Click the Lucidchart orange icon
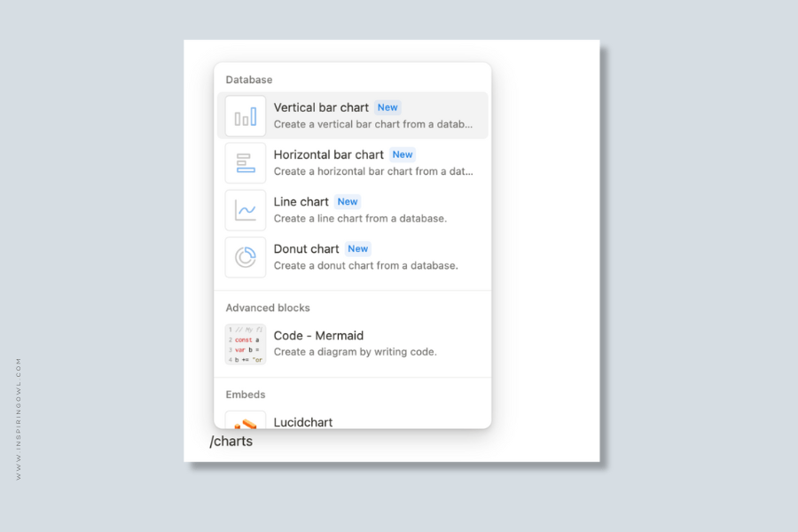798x532 pixels. click(x=246, y=422)
